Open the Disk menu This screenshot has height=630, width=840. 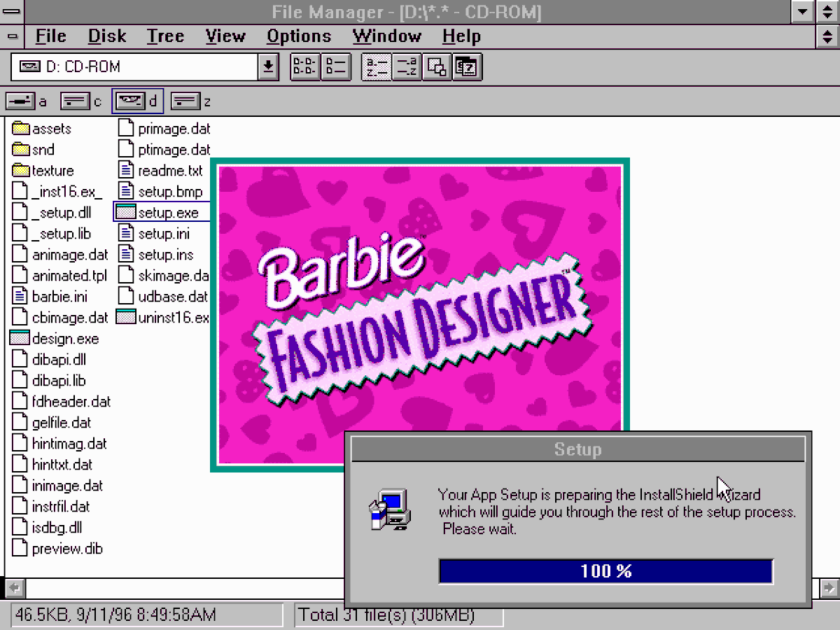[107, 36]
